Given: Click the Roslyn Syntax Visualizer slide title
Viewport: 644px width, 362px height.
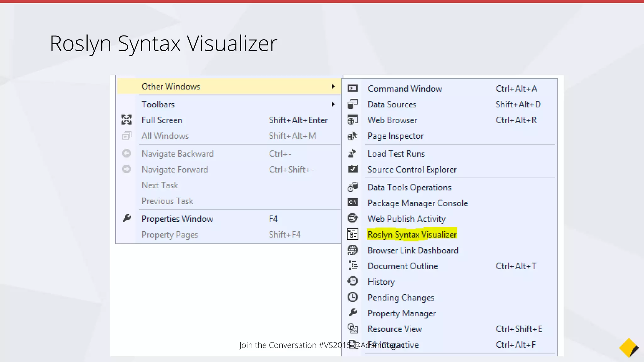Looking at the screenshot, I should pyautogui.click(x=164, y=43).
